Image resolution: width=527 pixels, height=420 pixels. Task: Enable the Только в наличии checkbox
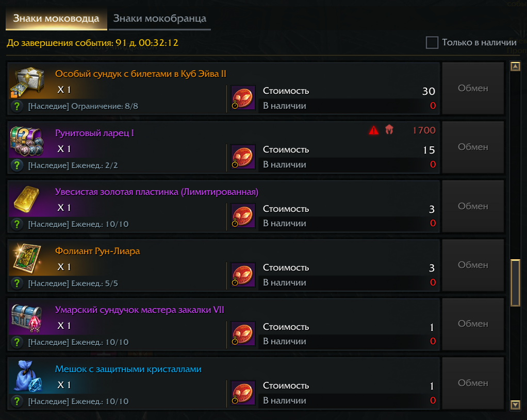(x=432, y=43)
